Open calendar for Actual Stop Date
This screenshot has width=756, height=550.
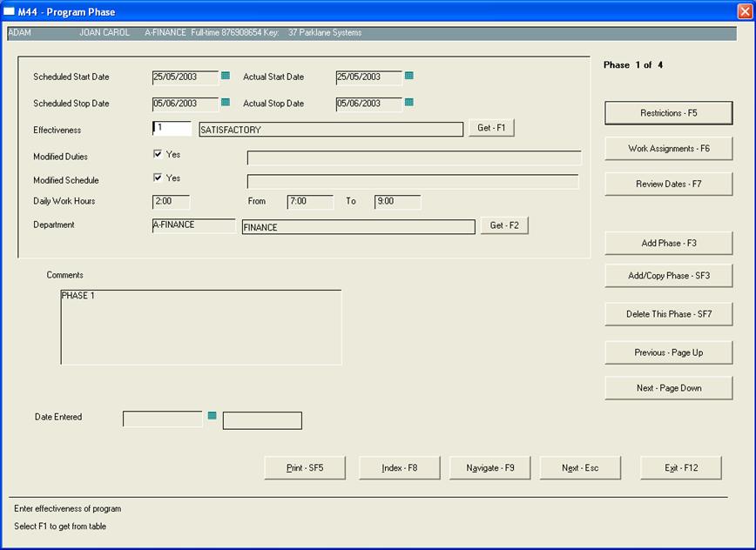(408, 102)
